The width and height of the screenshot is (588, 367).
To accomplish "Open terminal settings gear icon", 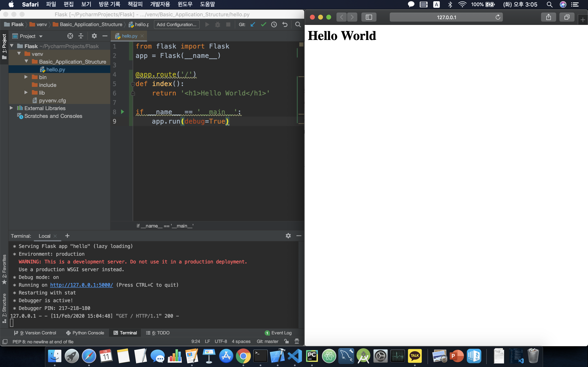I will pyautogui.click(x=288, y=236).
